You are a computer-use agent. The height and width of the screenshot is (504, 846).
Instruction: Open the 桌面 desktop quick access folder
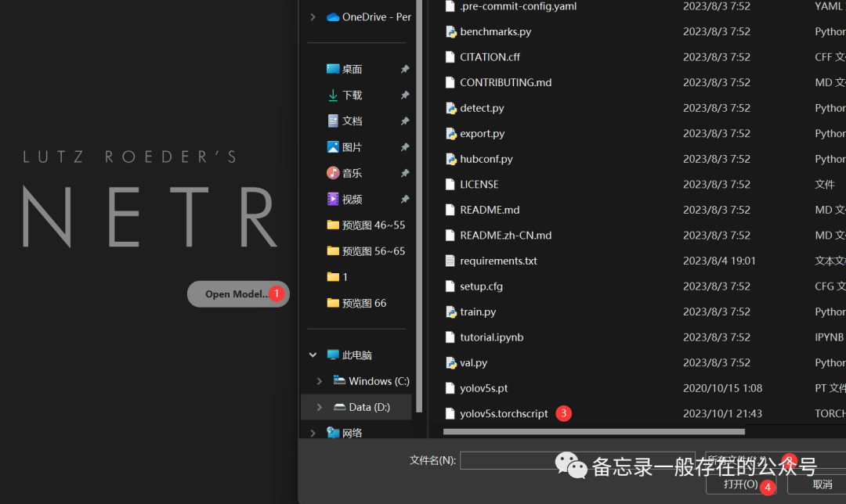click(352, 69)
